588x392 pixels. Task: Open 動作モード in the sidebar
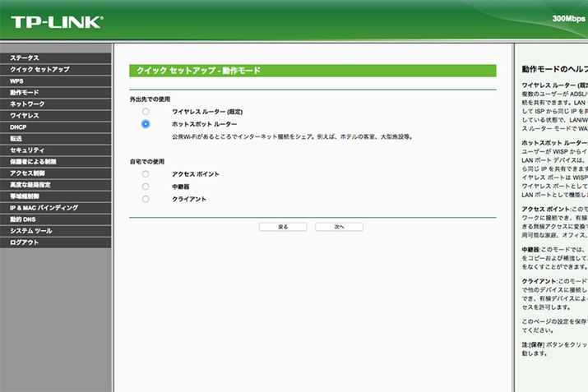25,93
